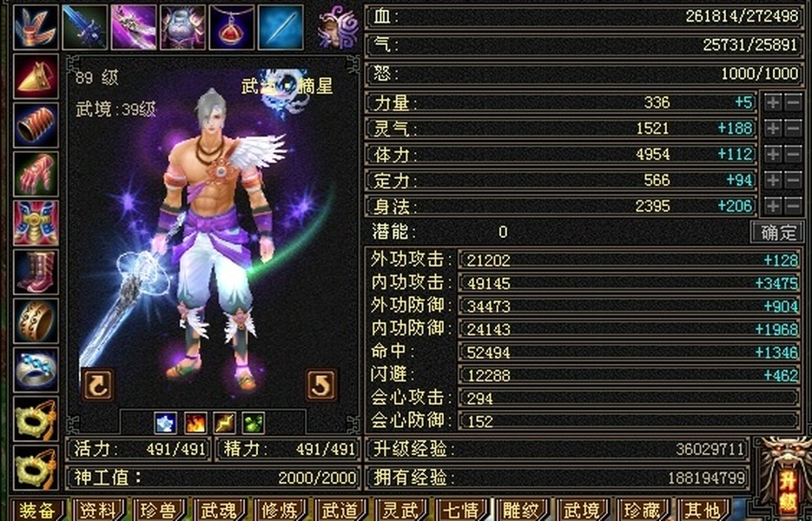Increase 力量 with plus button
This screenshot has height=521, width=812.
pos(773,102)
